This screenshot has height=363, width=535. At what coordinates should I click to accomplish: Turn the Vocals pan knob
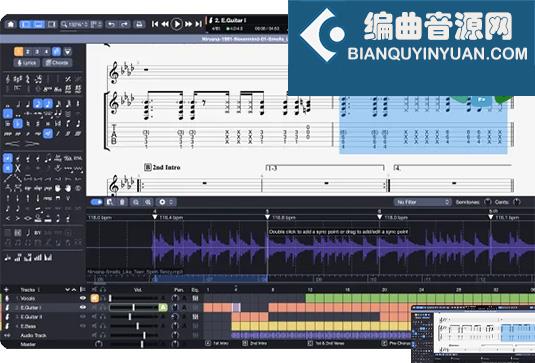pyautogui.click(x=175, y=298)
